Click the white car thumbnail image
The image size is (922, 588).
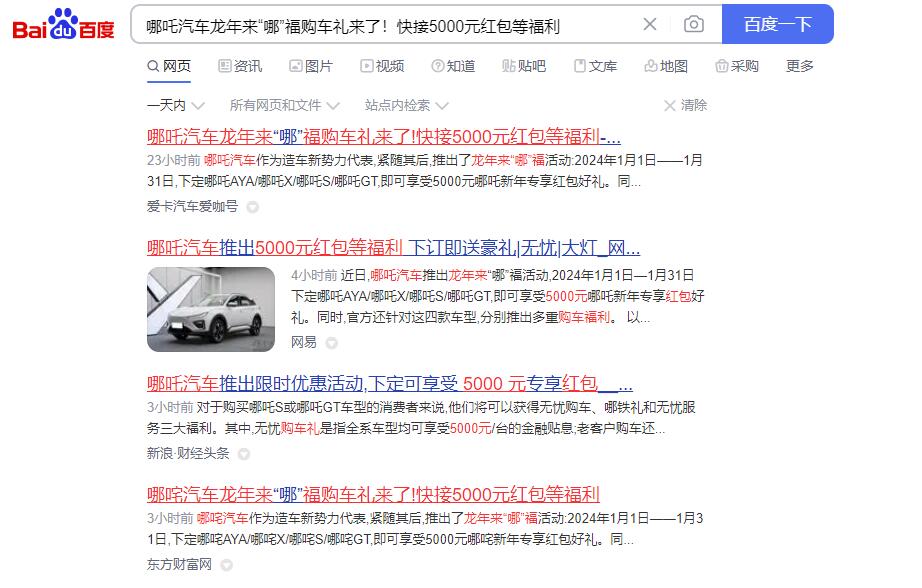pyautogui.click(x=211, y=309)
